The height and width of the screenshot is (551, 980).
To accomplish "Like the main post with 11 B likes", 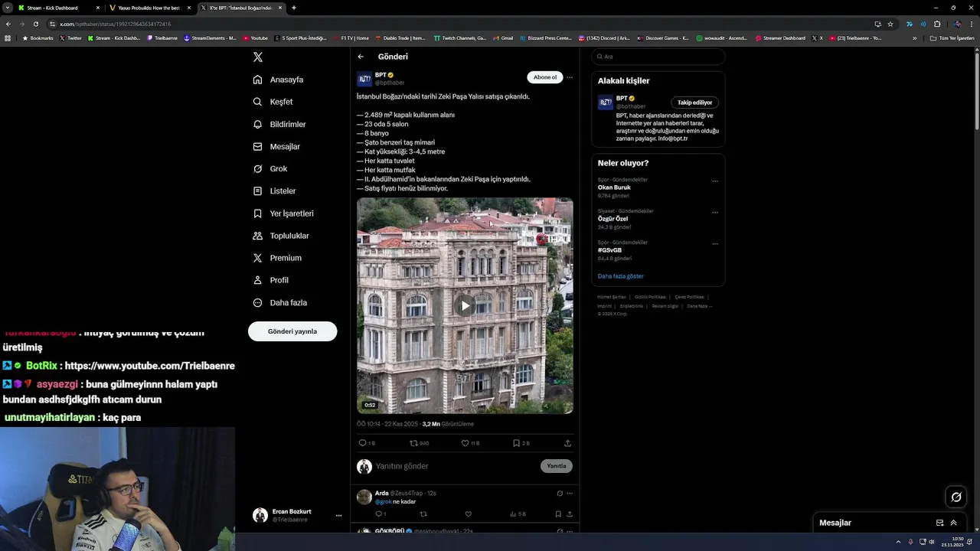I will pyautogui.click(x=470, y=443).
